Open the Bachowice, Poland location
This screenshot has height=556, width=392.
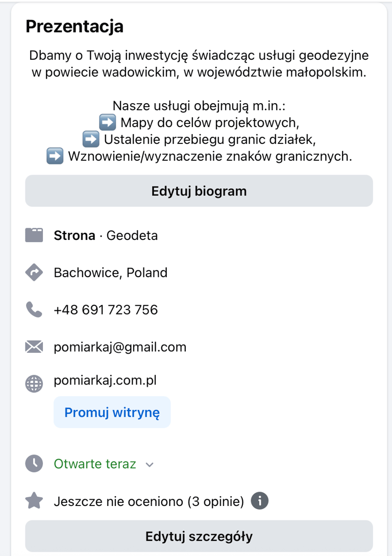click(x=110, y=273)
